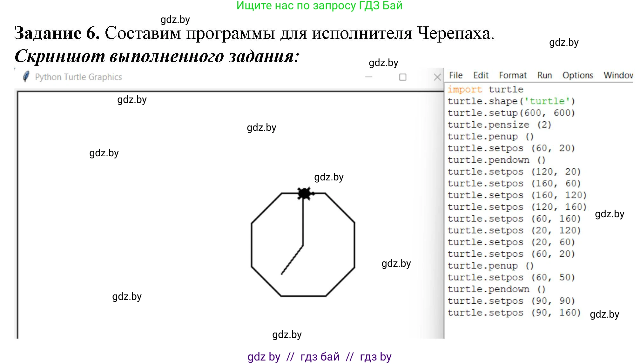
Task: Click the Python Turtle Graphics title
Action: tap(79, 77)
